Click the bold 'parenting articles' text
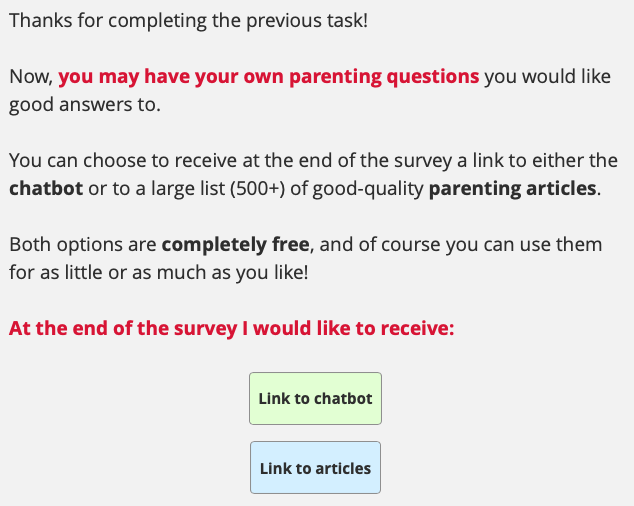Viewport: 634px width, 506px height. (513, 188)
